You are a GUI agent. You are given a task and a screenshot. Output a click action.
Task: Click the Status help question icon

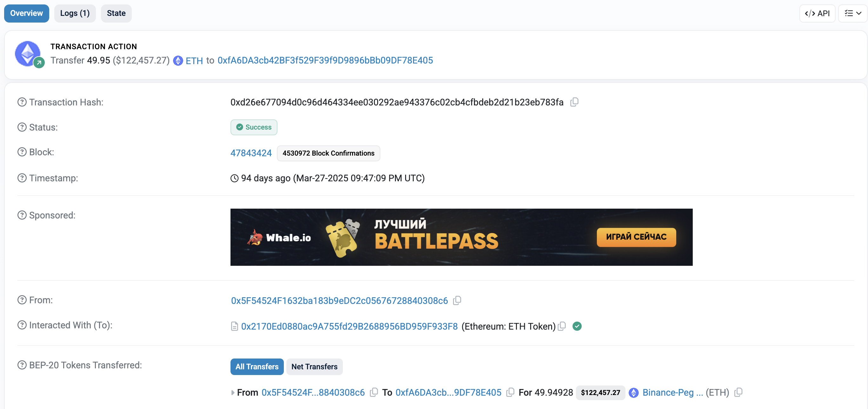pyautogui.click(x=22, y=127)
